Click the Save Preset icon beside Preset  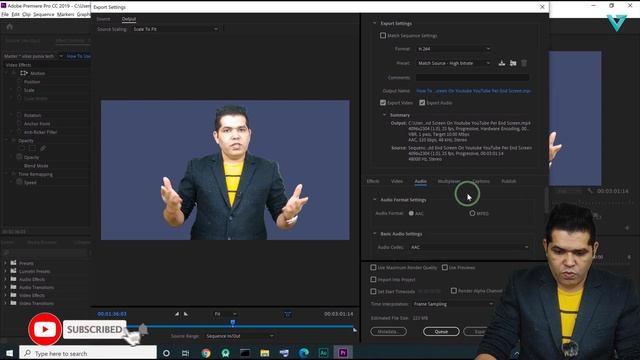[502, 63]
